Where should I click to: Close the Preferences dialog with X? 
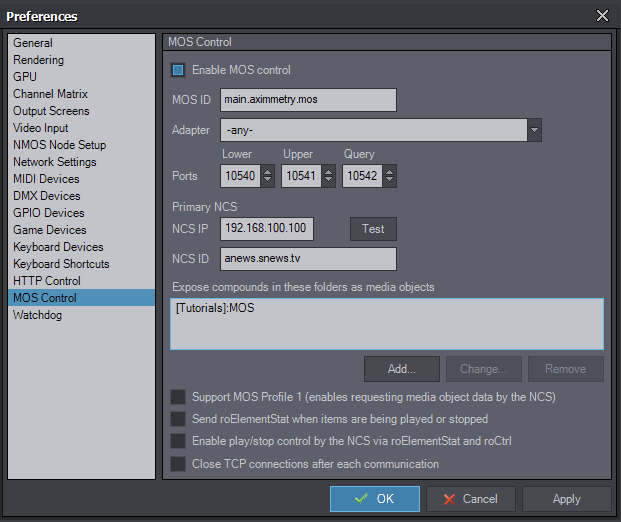[602, 15]
